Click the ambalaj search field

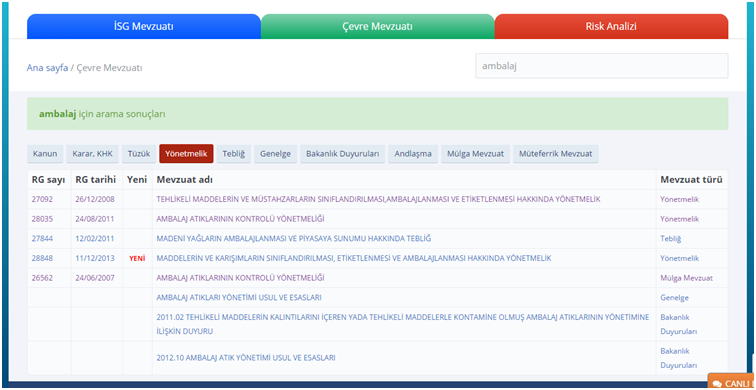pyautogui.click(x=602, y=66)
